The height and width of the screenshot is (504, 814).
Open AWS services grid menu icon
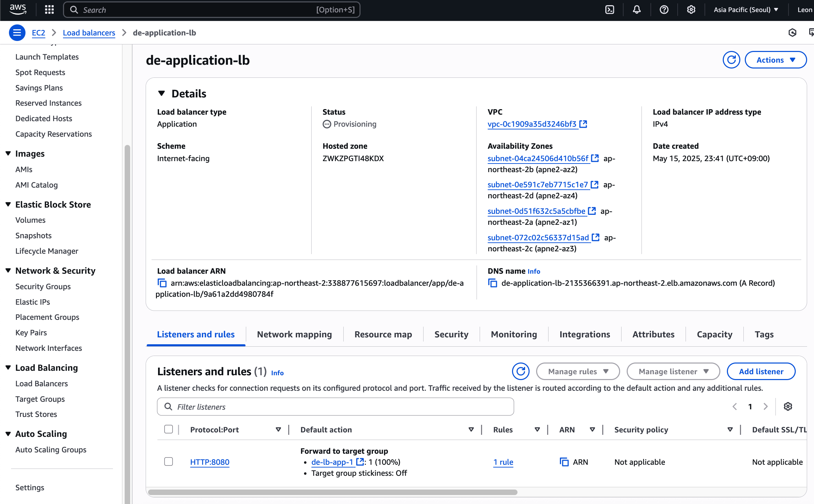point(49,10)
